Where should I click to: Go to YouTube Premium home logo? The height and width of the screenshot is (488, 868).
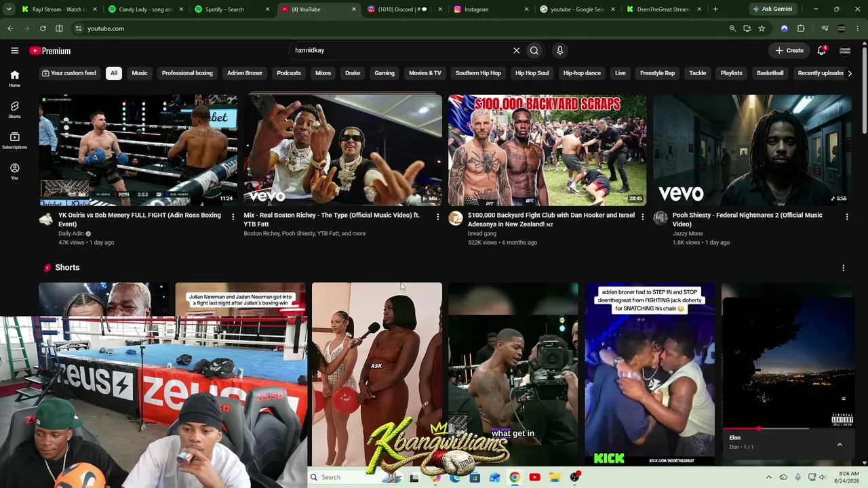[50, 51]
